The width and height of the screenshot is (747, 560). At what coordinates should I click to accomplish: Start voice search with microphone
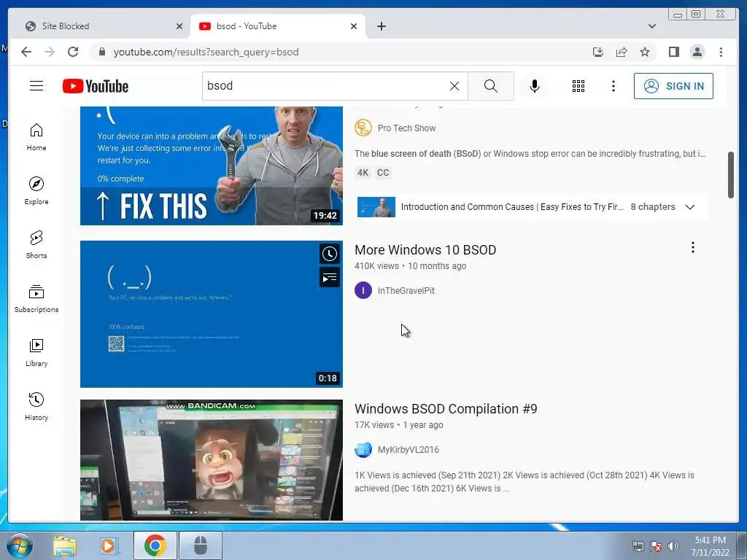pos(535,86)
